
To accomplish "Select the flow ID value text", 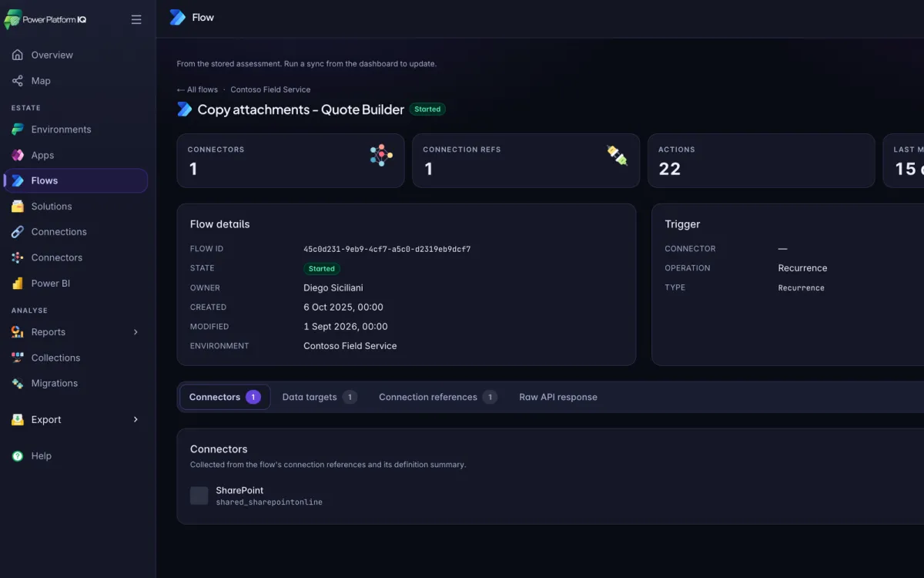I will pos(387,250).
